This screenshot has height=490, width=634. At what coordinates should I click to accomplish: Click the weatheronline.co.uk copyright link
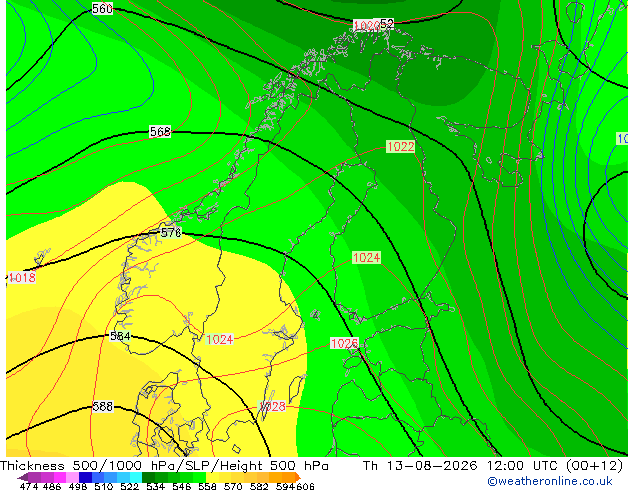pyautogui.click(x=550, y=481)
